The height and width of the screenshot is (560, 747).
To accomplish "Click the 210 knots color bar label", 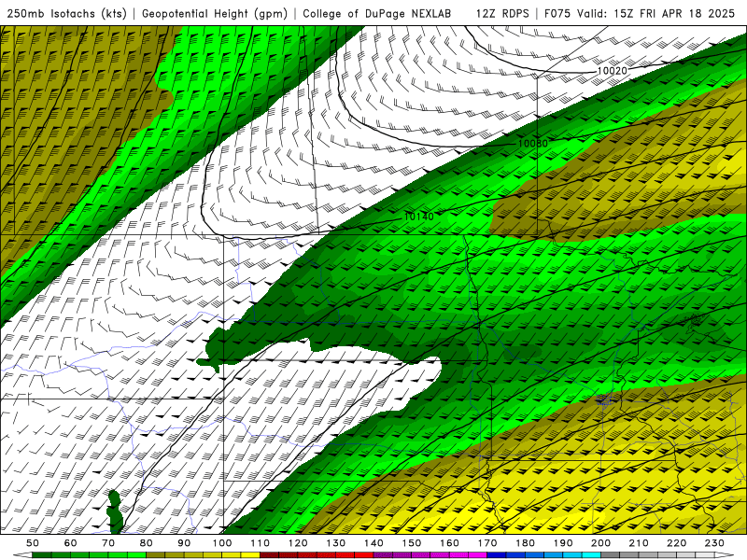I will (x=639, y=543).
